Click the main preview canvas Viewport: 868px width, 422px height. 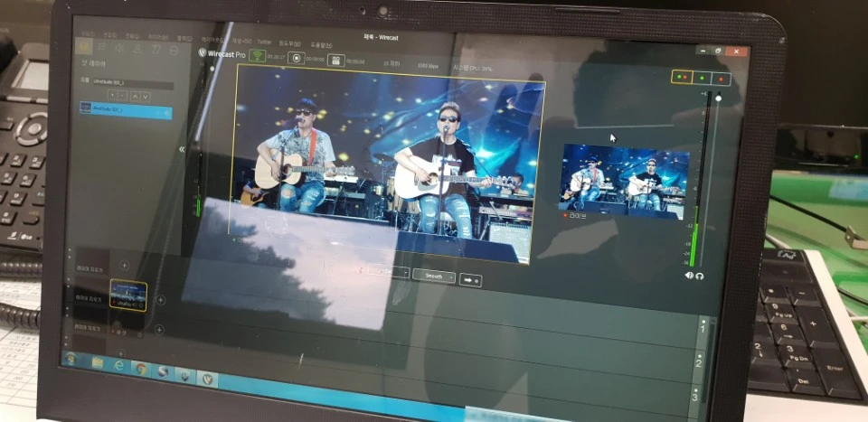[x=386, y=164]
